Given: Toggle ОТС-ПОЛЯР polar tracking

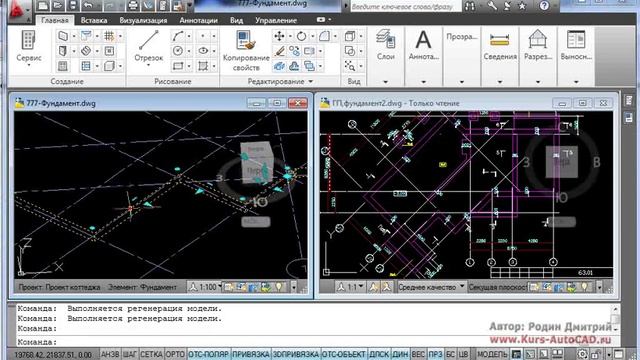Looking at the screenshot, I should coord(209,354).
